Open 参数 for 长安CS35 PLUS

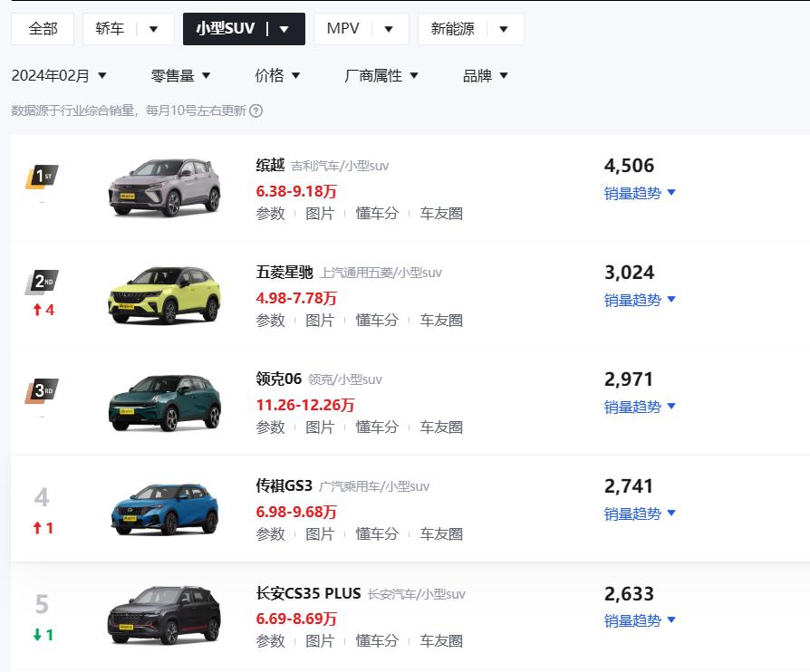[x=270, y=641]
